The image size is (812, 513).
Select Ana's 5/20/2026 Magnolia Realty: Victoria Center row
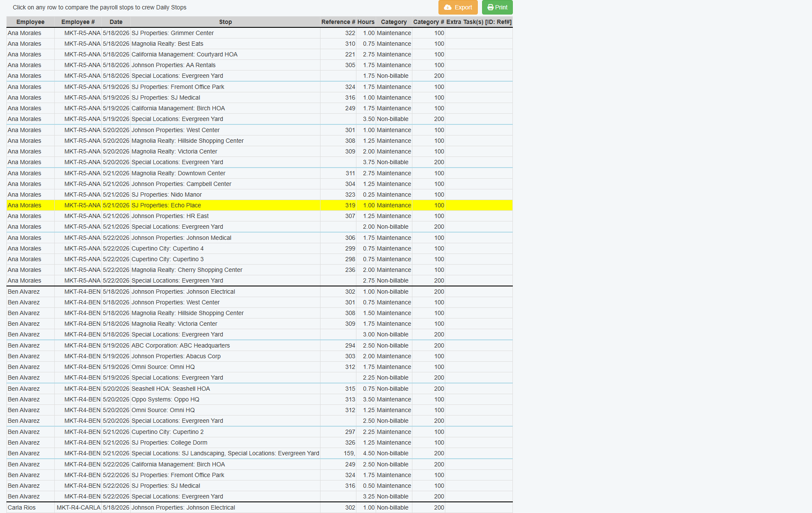click(259, 151)
